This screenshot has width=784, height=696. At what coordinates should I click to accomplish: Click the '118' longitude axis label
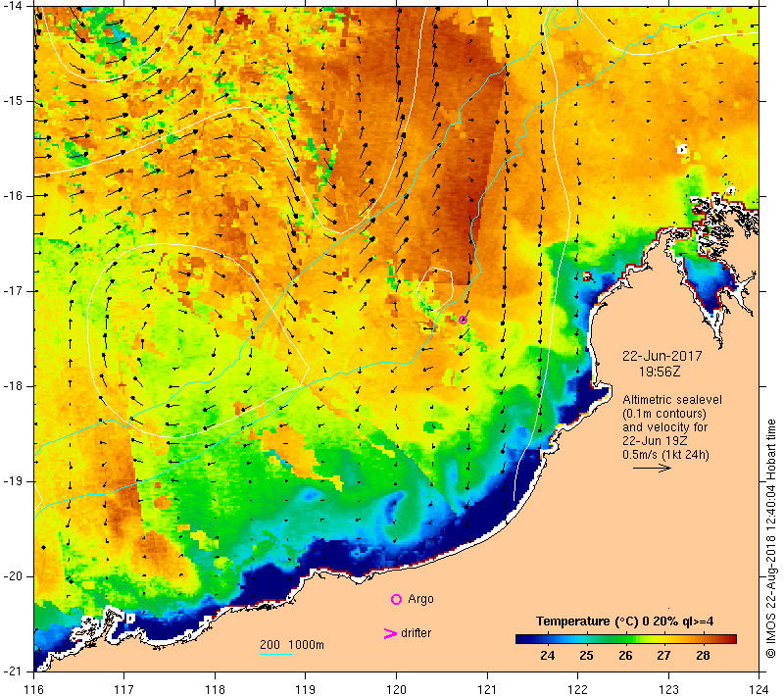(x=215, y=689)
